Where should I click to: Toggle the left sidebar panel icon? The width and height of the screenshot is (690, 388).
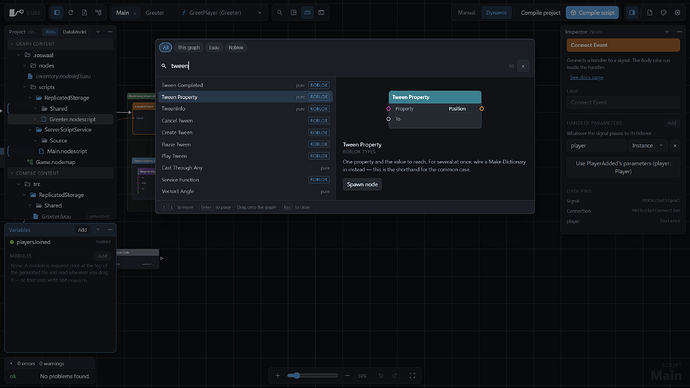[x=57, y=13]
